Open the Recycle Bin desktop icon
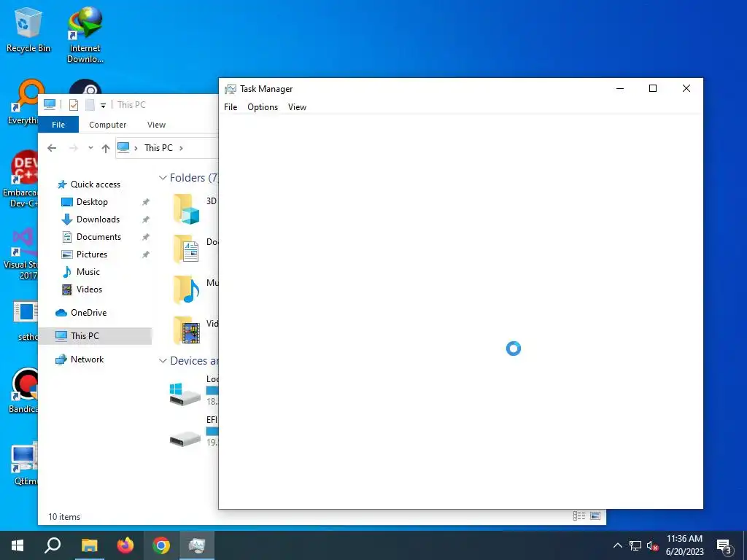The height and width of the screenshot is (560, 747). pos(28,29)
